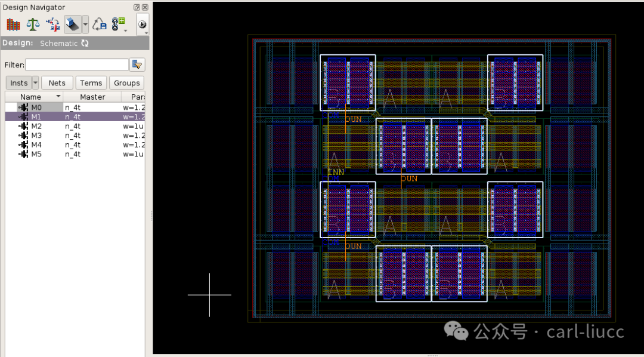Open the dropdown arrow next to Insts
Viewport: 644px width, 357px height.
point(35,82)
